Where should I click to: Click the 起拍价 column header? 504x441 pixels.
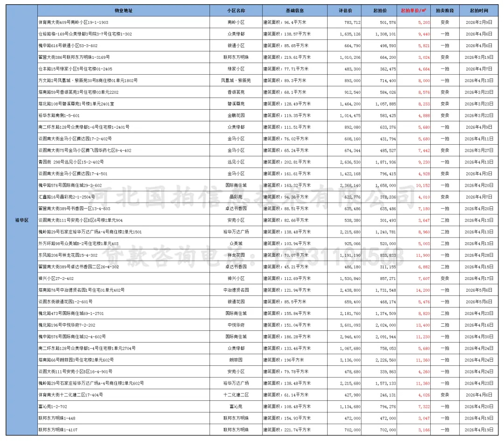[x=380, y=11]
